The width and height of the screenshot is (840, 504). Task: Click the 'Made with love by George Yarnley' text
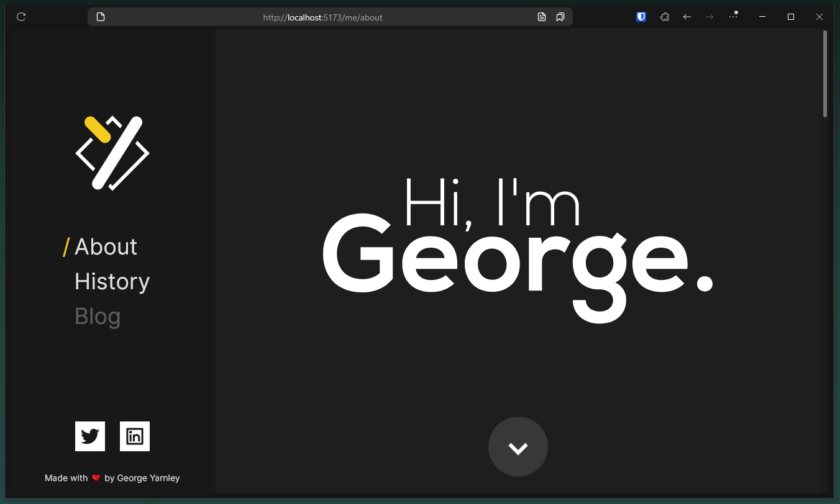click(x=112, y=478)
